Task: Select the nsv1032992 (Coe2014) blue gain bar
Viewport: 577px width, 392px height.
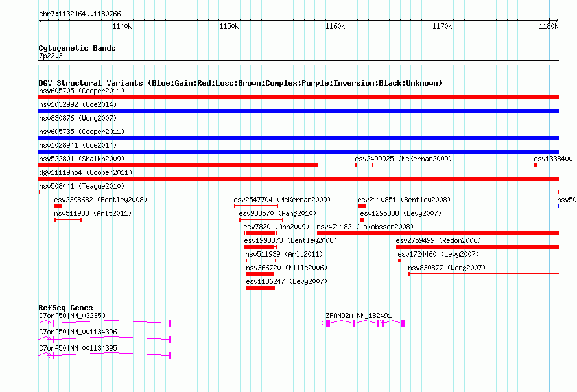Action: point(298,111)
